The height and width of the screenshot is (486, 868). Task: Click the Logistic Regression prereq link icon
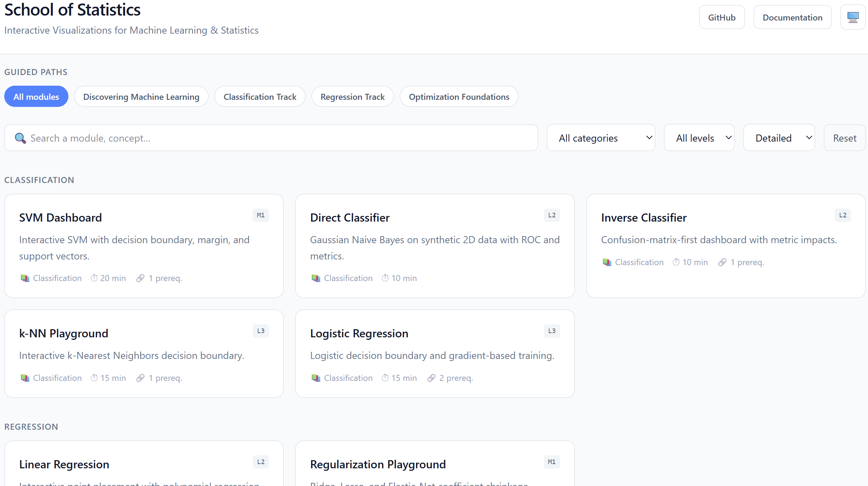(x=431, y=378)
